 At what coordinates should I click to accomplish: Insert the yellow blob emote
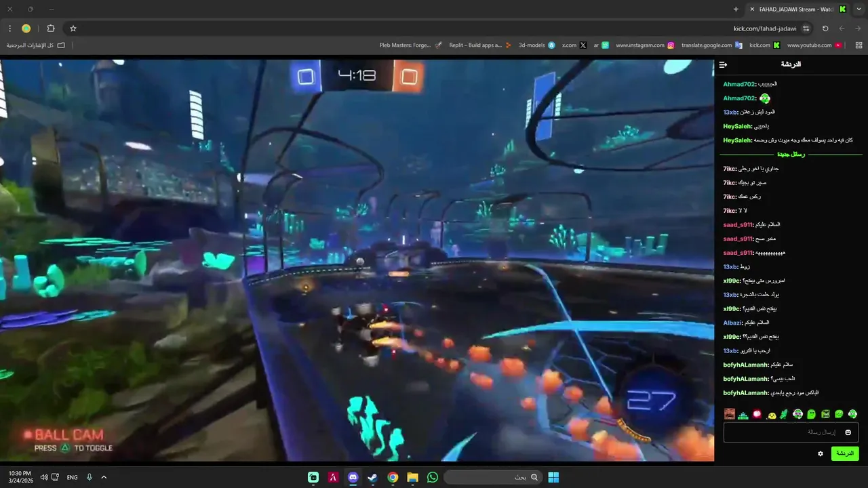[x=771, y=414]
